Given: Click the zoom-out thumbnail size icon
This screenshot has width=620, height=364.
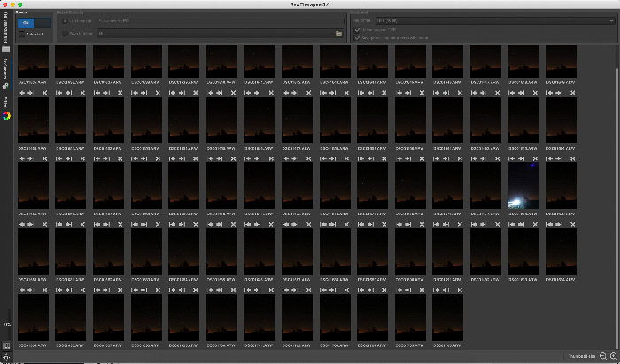Looking at the screenshot, I should pos(603,356).
